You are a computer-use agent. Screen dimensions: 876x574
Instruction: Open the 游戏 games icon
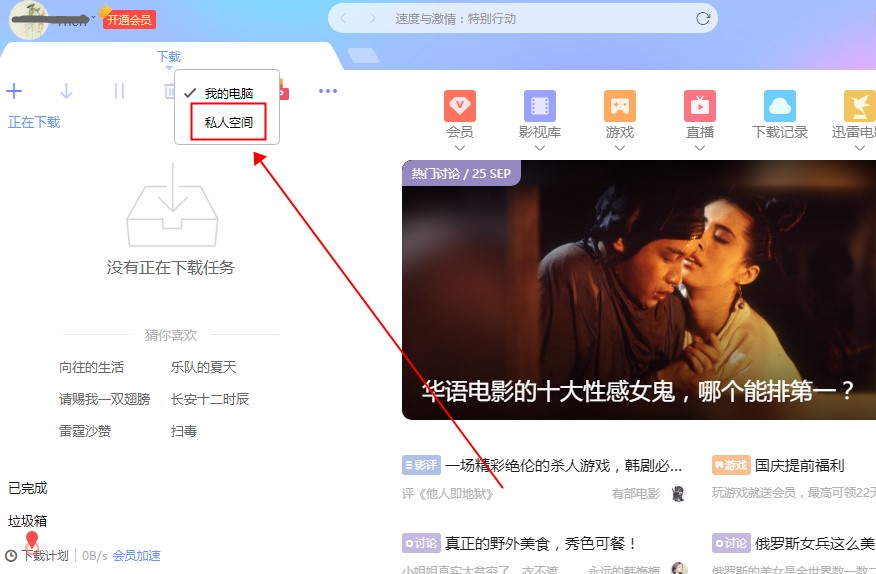coord(620,106)
